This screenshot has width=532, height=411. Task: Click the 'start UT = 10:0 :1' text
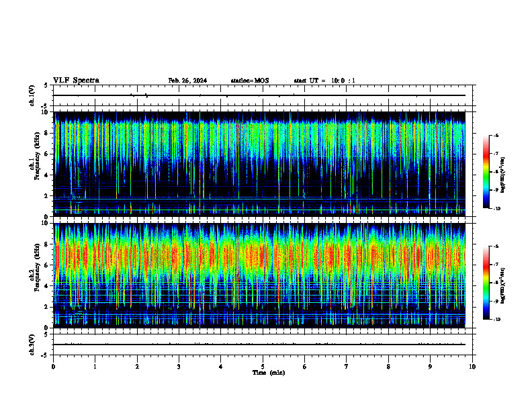324,81
